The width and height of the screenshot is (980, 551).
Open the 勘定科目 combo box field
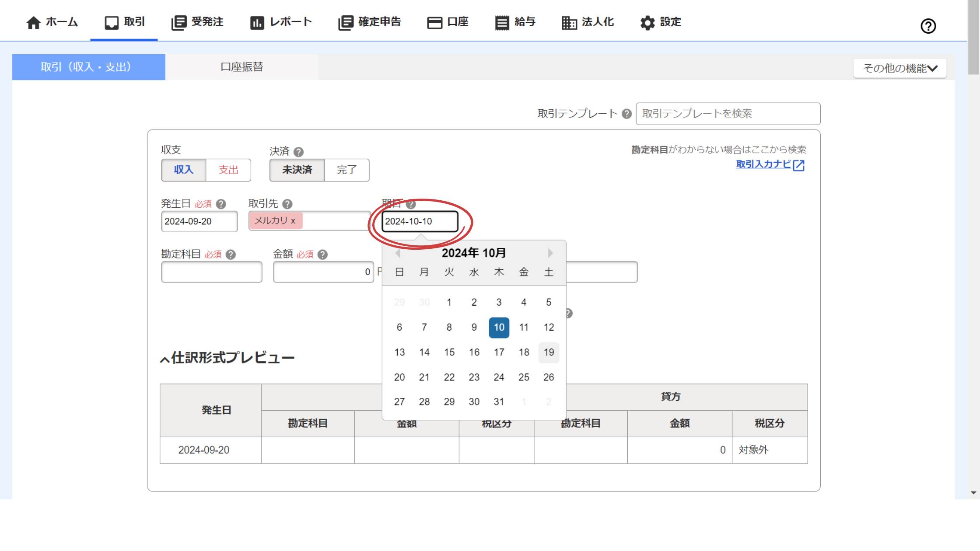[x=212, y=272]
